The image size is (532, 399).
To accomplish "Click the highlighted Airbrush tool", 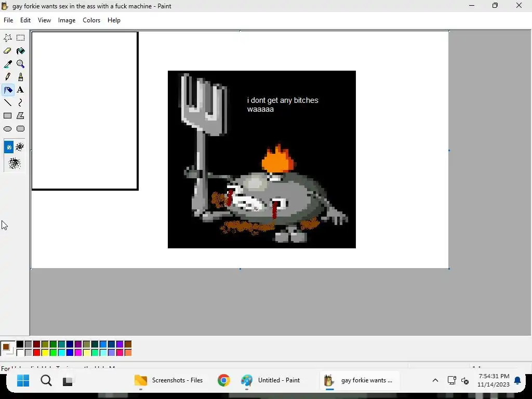I will point(7,90).
